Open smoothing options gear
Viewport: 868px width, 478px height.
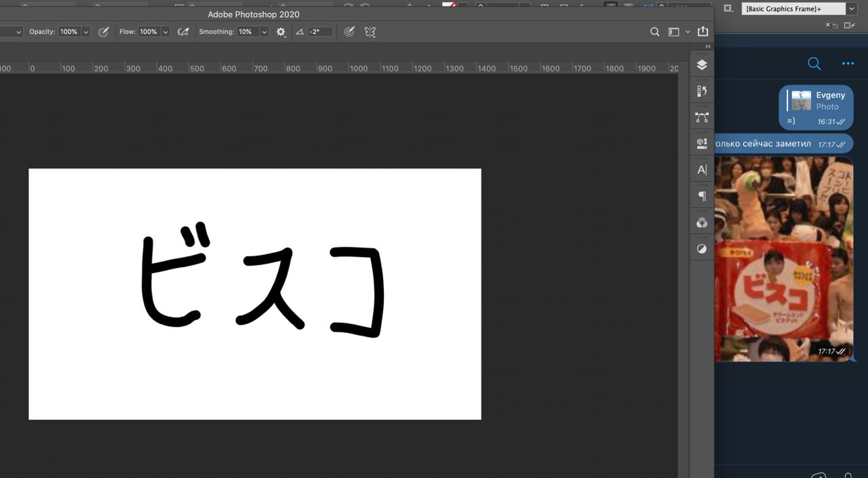click(281, 32)
